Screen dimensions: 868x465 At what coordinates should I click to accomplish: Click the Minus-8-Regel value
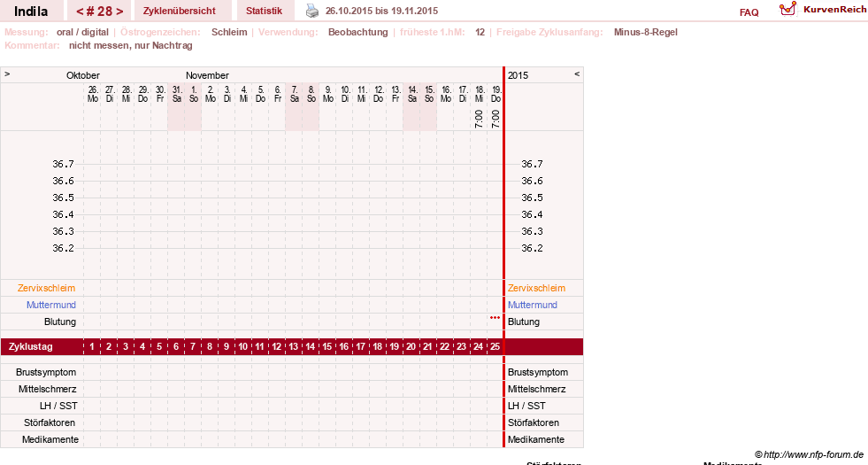click(645, 32)
